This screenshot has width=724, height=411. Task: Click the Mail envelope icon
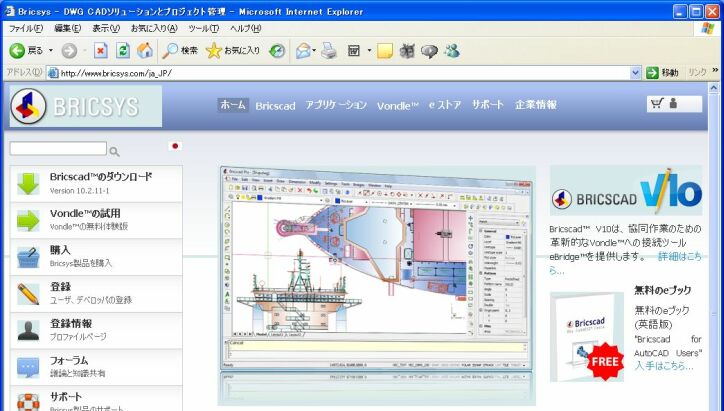tap(303, 51)
